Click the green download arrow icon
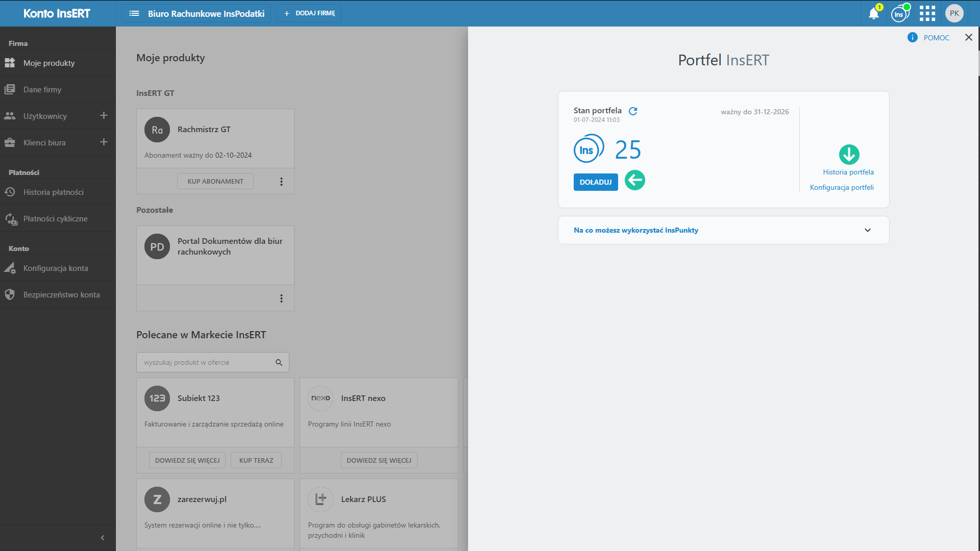Screen dimensions: 980x551 [849, 155]
